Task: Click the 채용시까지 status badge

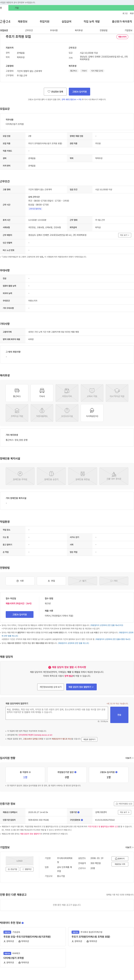Action: point(122,37)
